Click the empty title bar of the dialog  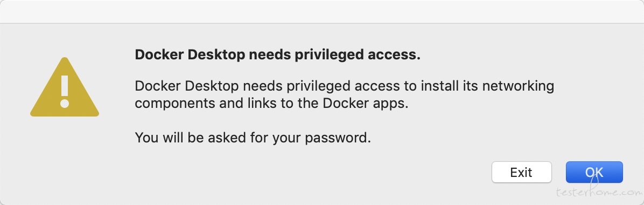tap(322, 11)
